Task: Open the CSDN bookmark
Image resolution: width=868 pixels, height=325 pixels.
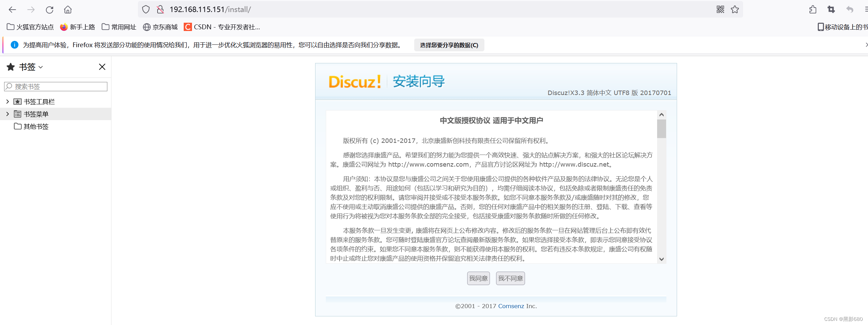Action: click(222, 27)
